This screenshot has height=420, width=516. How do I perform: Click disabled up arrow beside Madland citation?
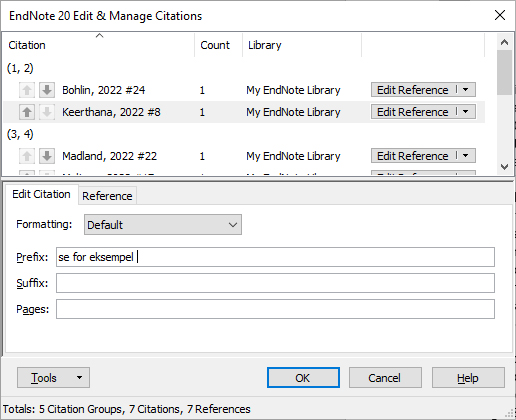(27, 156)
